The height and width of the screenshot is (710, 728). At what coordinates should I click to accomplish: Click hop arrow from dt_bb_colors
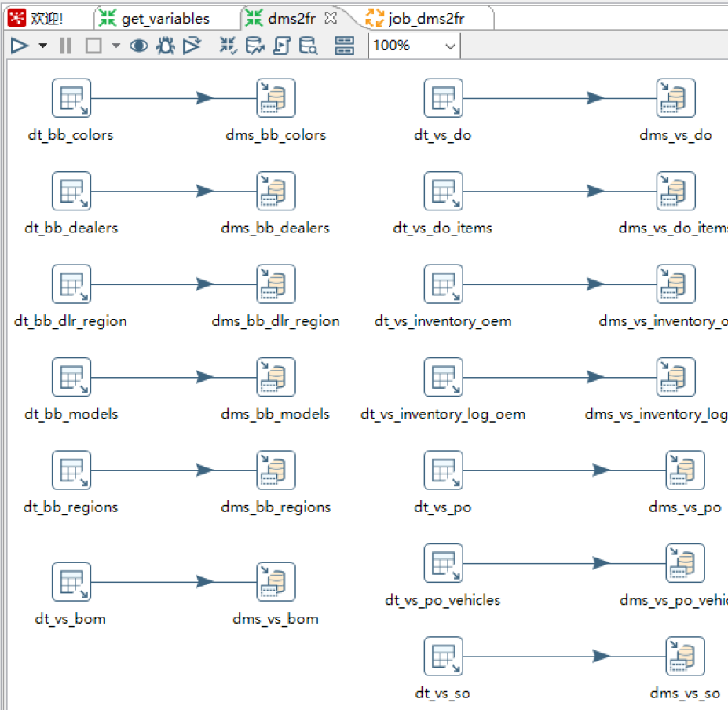(204, 98)
